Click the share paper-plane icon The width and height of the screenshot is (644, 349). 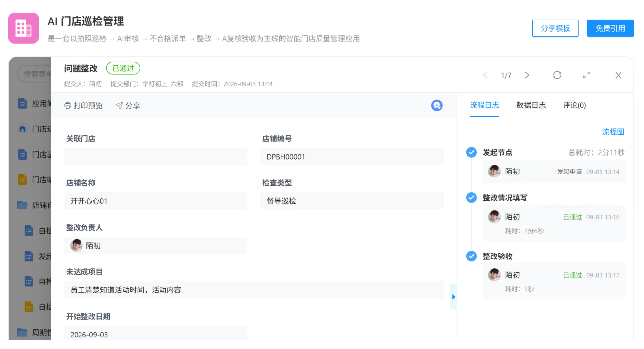tap(119, 106)
